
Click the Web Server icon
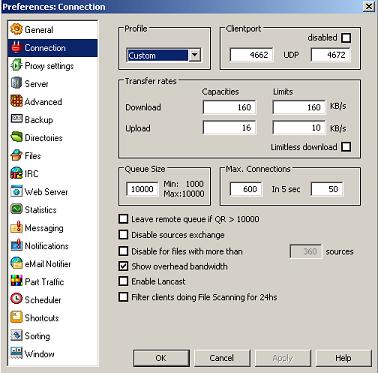[16, 191]
